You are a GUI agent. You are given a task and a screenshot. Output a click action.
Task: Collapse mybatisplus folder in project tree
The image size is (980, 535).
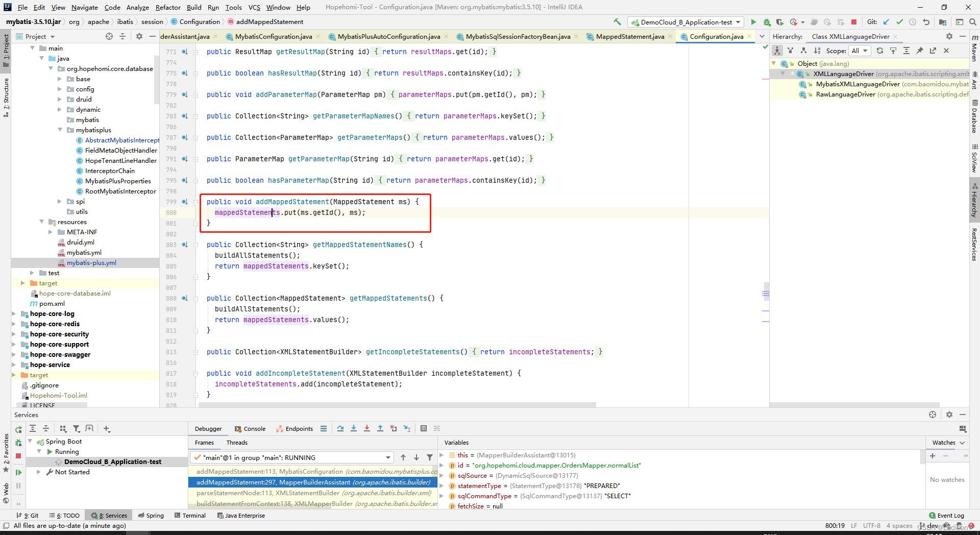pyautogui.click(x=60, y=130)
